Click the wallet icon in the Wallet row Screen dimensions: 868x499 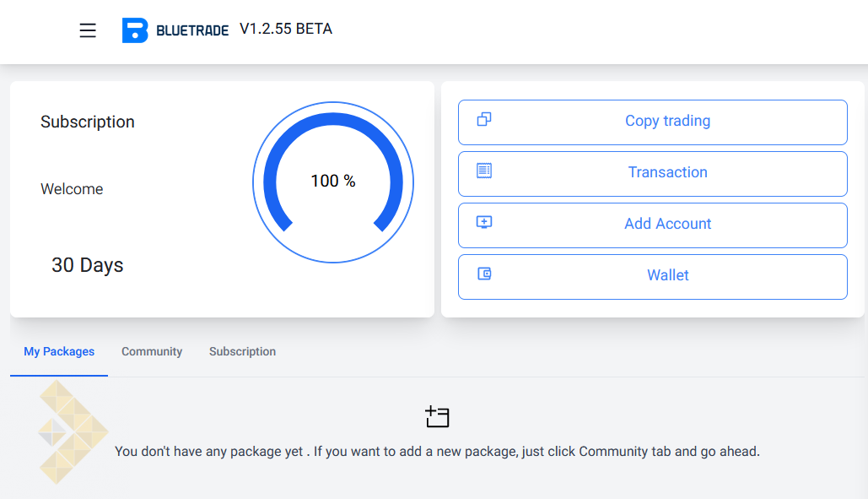[x=484, y=274]
